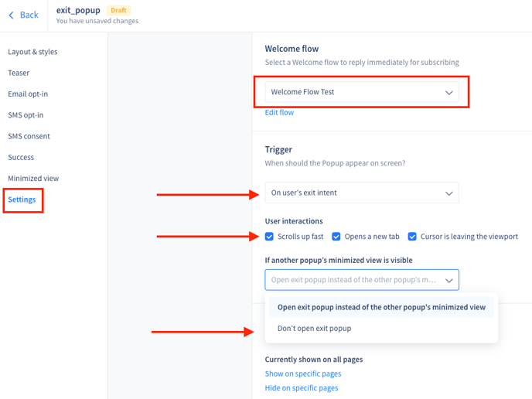This screenshot has height=399, width=532.
Task: Open the Minimized view section
Action: pos(33,179)
